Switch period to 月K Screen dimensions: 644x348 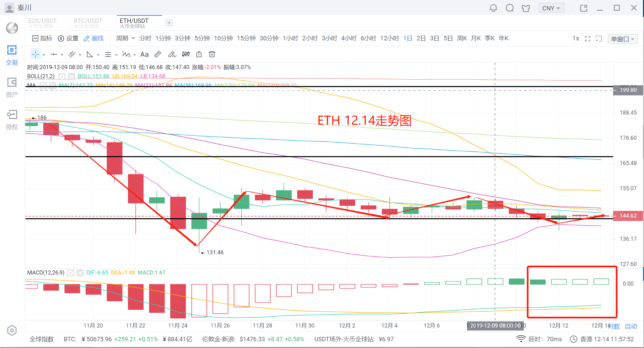click(x=476, y=38)
